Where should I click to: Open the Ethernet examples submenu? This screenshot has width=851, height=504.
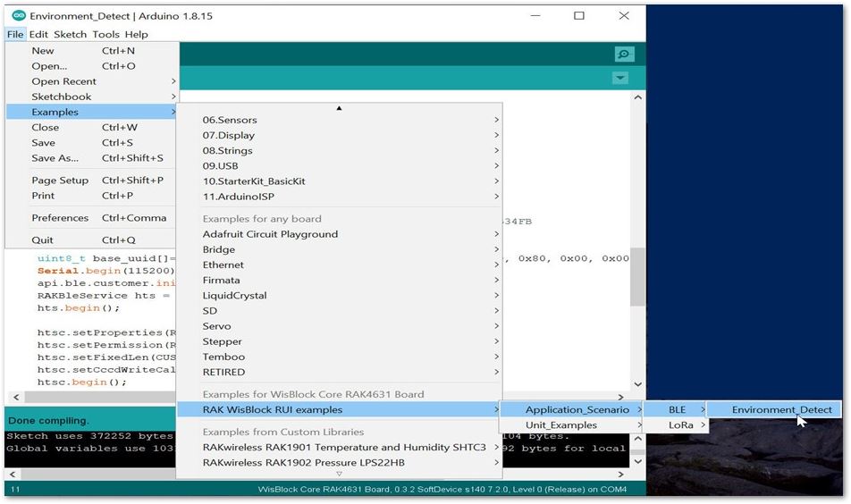[339, 265]
